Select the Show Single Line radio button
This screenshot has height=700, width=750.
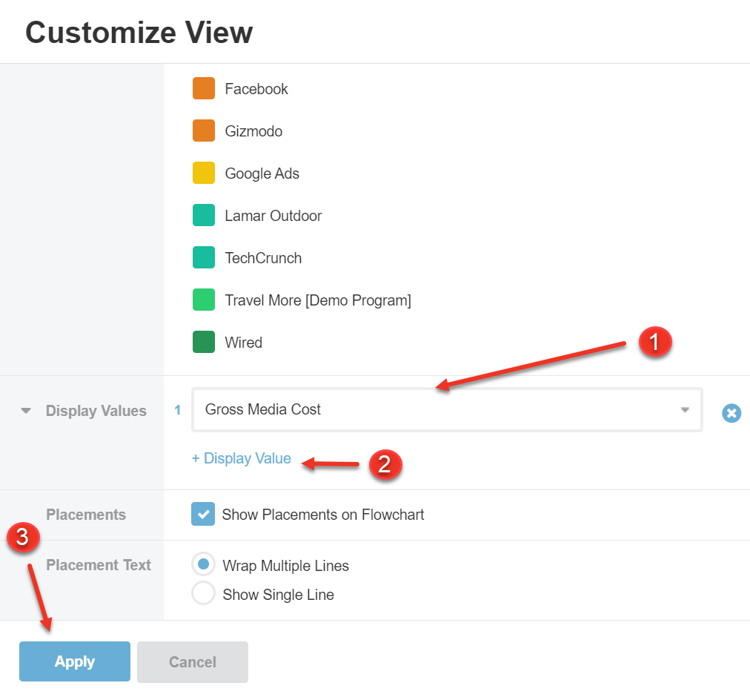click(204, 593)
